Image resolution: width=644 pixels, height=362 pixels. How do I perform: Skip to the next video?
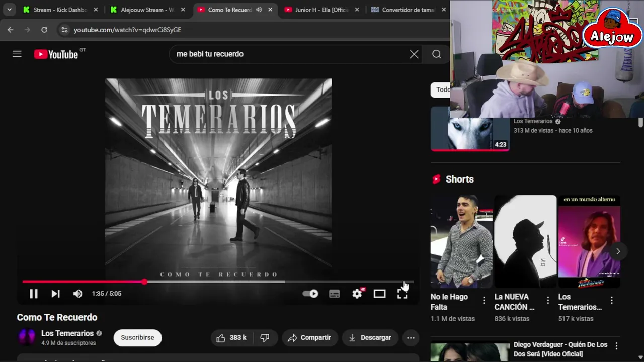point(55,294)
